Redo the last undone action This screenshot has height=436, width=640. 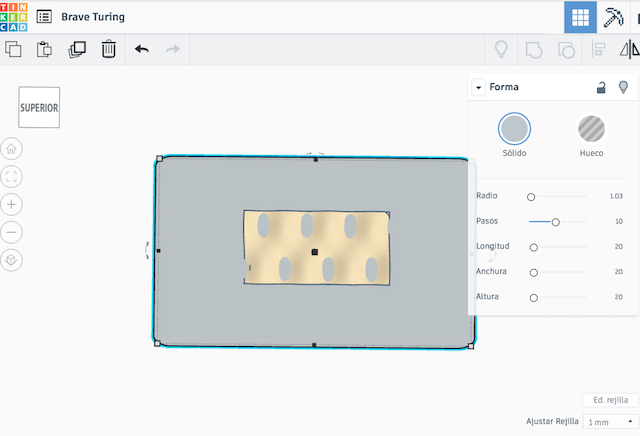click(x=173, y=49)
